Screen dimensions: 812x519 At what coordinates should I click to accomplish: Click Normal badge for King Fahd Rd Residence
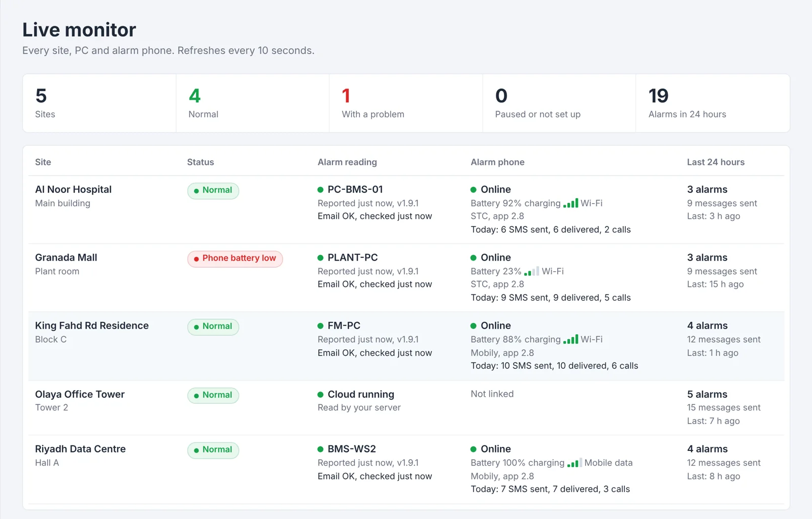pos(213,327)
